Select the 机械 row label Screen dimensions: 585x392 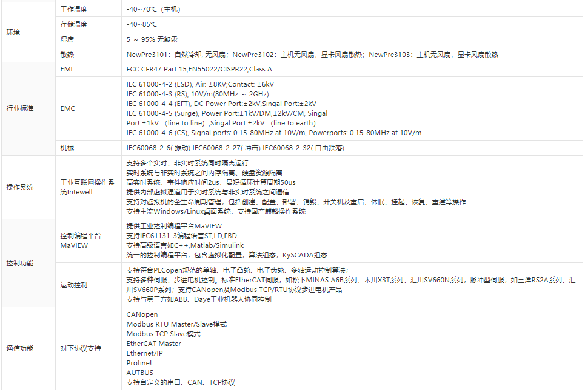point(67,148)
